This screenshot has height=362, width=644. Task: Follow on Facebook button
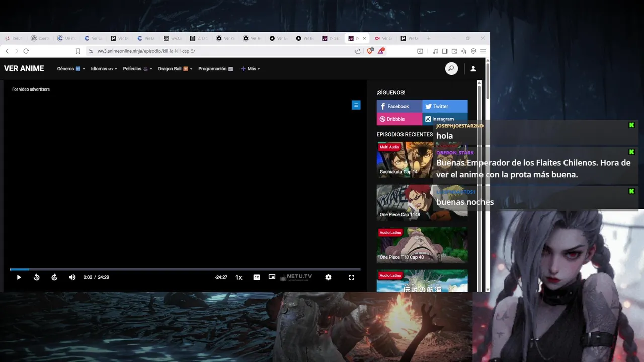[399, 106]
